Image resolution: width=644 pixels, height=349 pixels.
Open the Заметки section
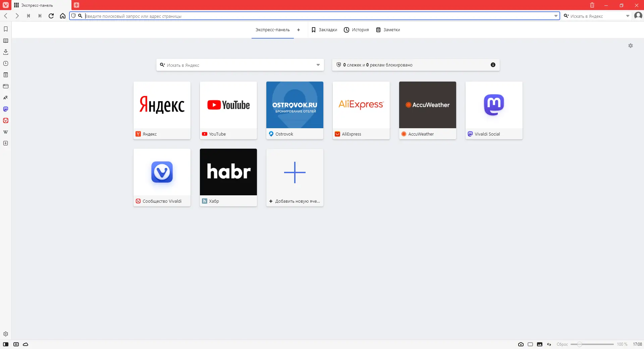pyautogui.click(x=388, y=30)
